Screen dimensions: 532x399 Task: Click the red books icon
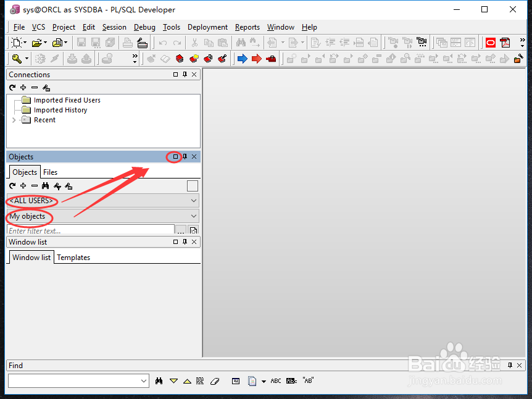[x=180, y=59]
